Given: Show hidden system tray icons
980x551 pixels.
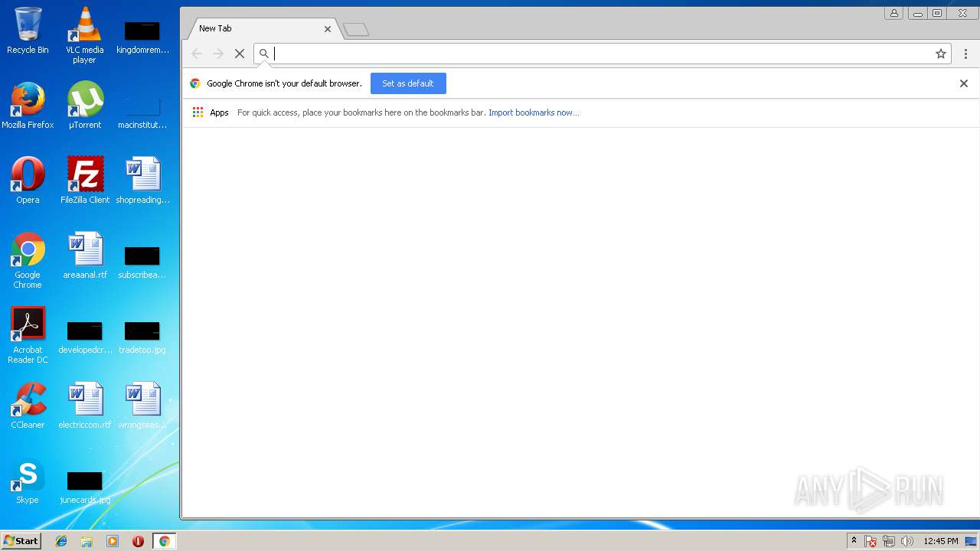Looking at the screenshot, I should pyautogui.click(x=854, y=541).
